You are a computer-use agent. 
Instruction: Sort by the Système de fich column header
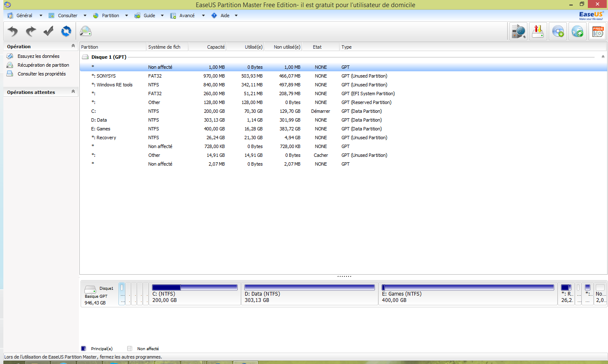(168, 47)
